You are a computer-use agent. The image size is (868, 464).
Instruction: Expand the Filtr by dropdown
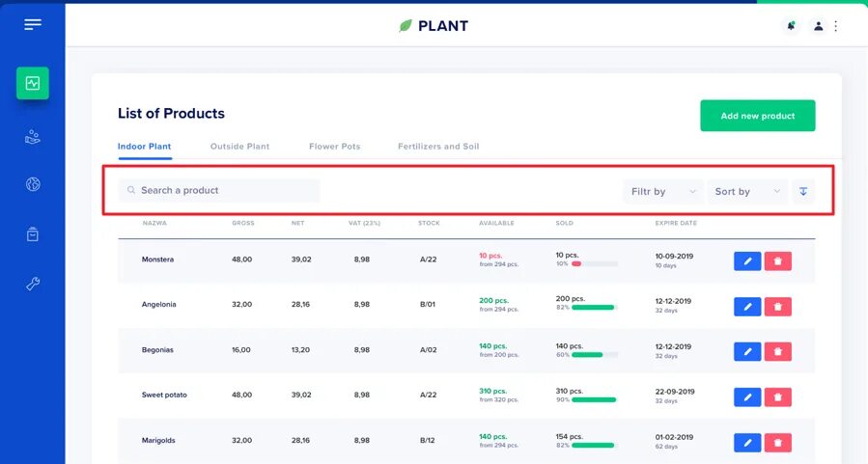(x=662, y=191)
